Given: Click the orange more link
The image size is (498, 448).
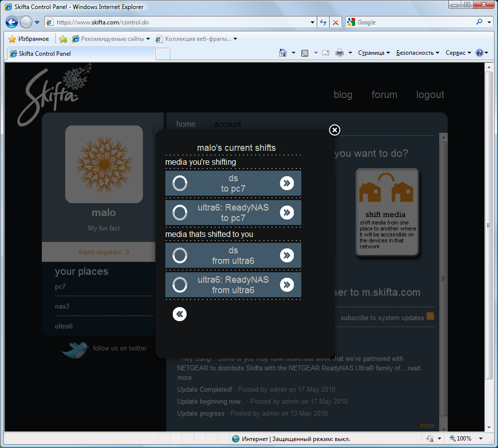Looking at the screenshot, I should click(427, 426).
